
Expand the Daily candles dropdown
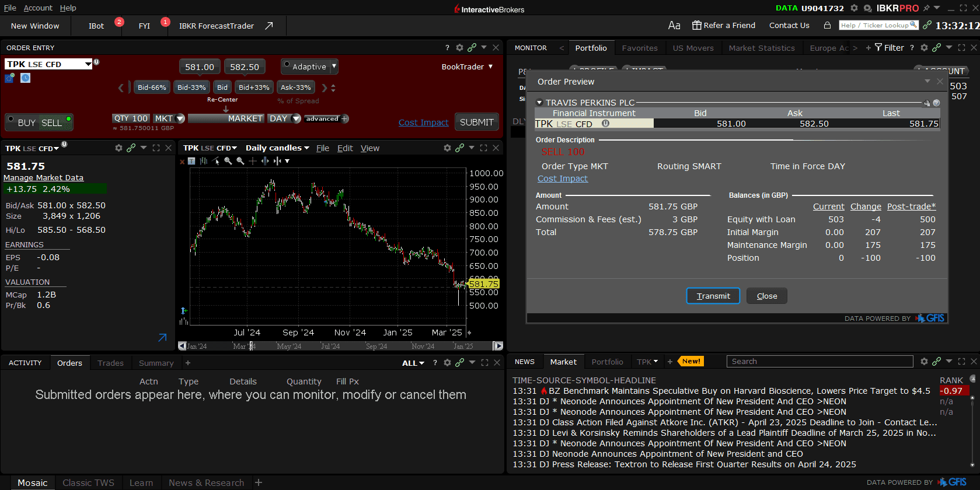click(277, 148)
